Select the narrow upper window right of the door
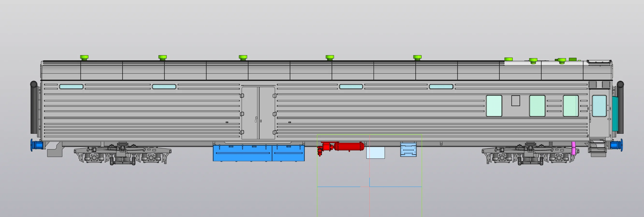 pos(351,87)
